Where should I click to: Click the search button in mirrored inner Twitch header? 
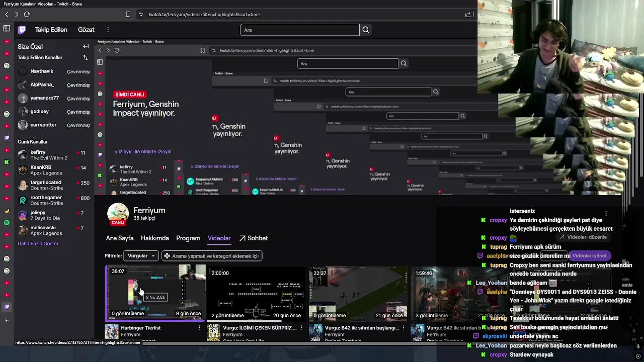coord(403,64)
